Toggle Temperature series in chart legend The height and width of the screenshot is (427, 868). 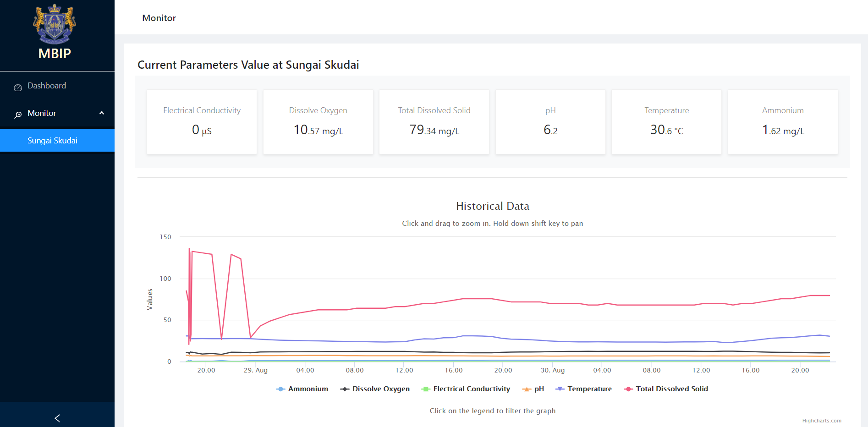589,389
